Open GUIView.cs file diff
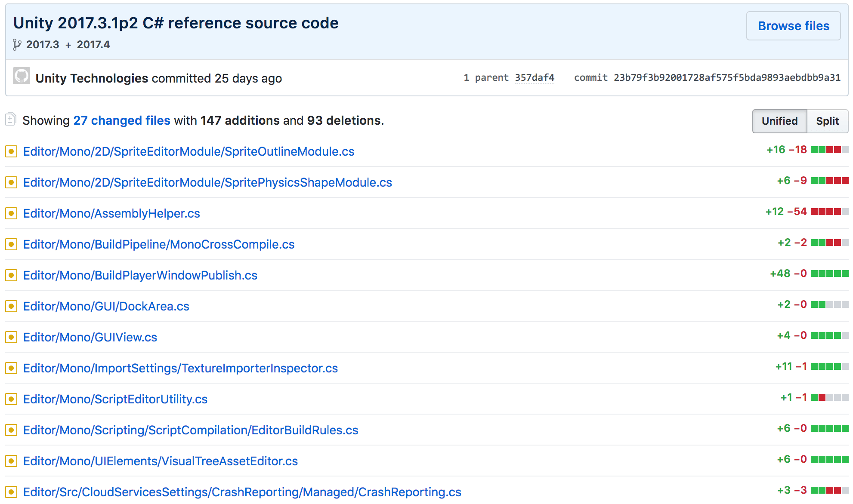The height and width of the screenshot is (504, 853). [x=90, y=337]
